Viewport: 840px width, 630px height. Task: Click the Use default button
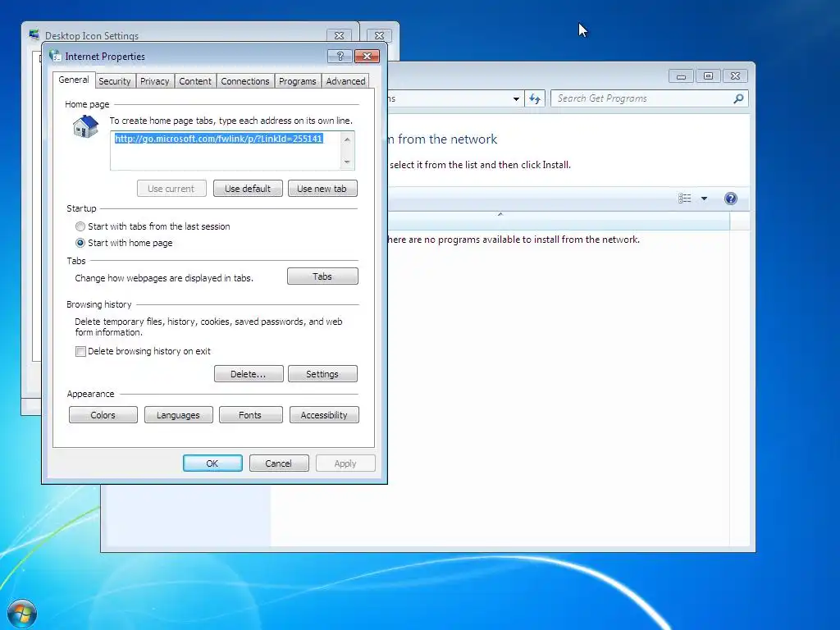click(248, 189)
